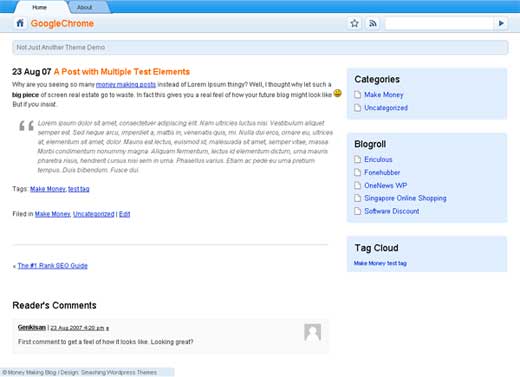
Task: Visit Software Discount blogroll link
Action: pos(392,211)
